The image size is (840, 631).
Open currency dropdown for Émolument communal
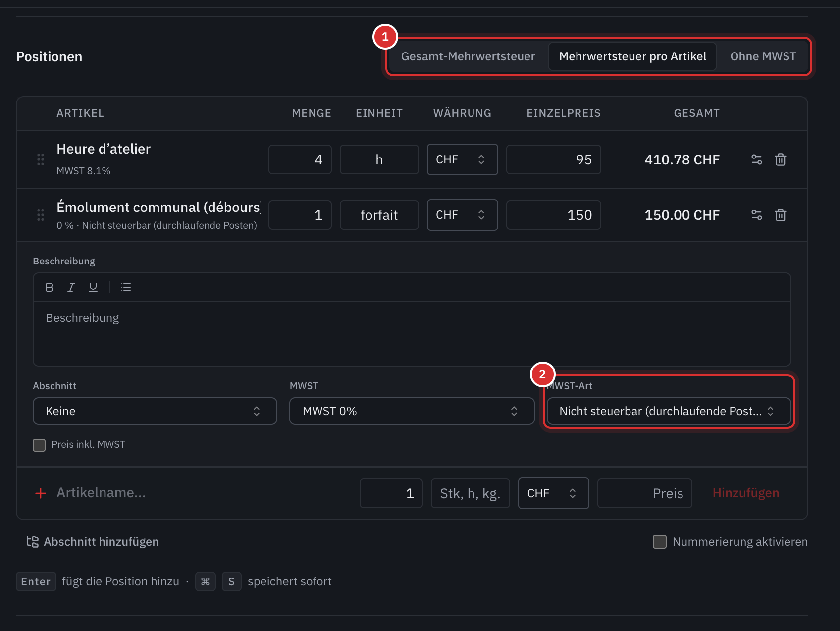click(x=462, y=215)
